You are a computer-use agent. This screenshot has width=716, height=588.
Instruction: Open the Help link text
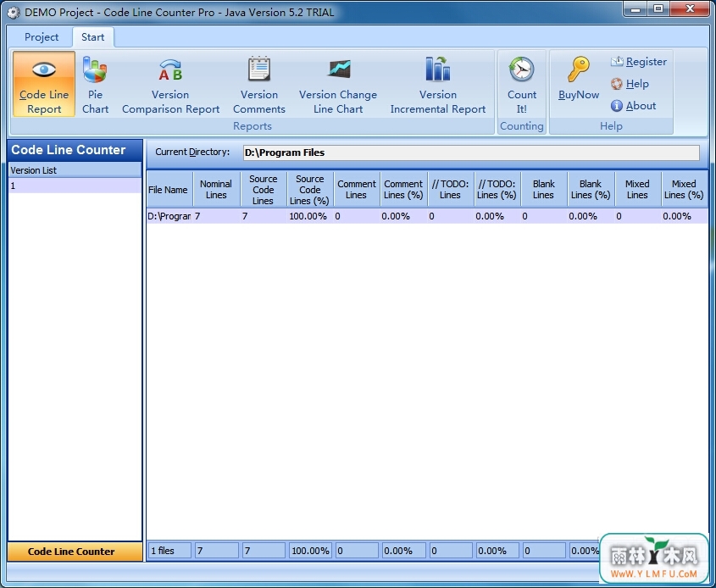(x=637, y=84)
